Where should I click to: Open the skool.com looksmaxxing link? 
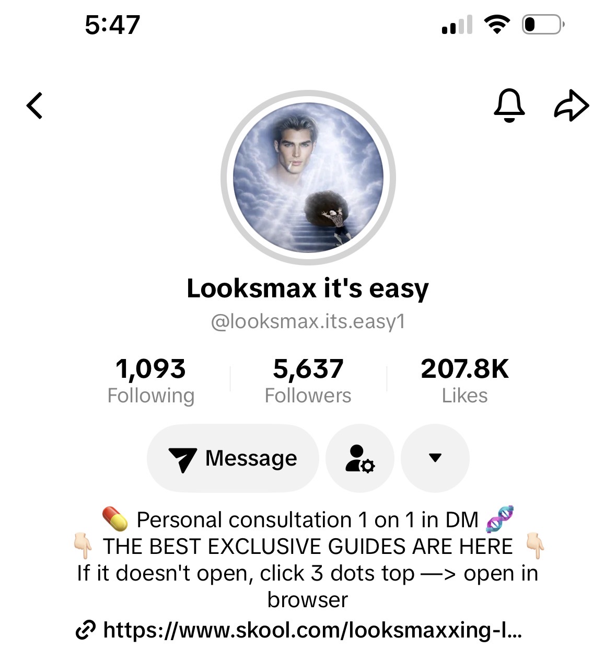[x=312, y=630]
